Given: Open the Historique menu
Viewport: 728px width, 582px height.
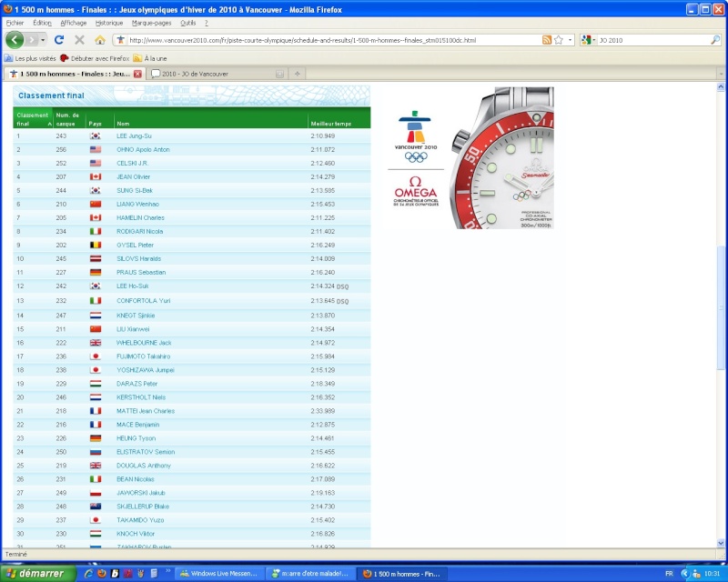Looking at the screenshot, I should pyautogui.click(x=109, y=23).
